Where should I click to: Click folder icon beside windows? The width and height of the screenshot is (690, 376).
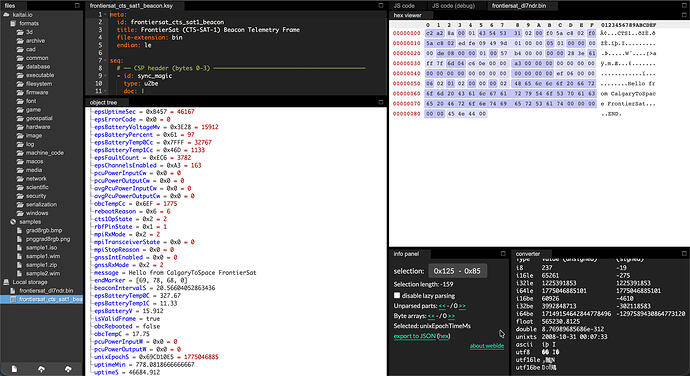click(20, 213)
